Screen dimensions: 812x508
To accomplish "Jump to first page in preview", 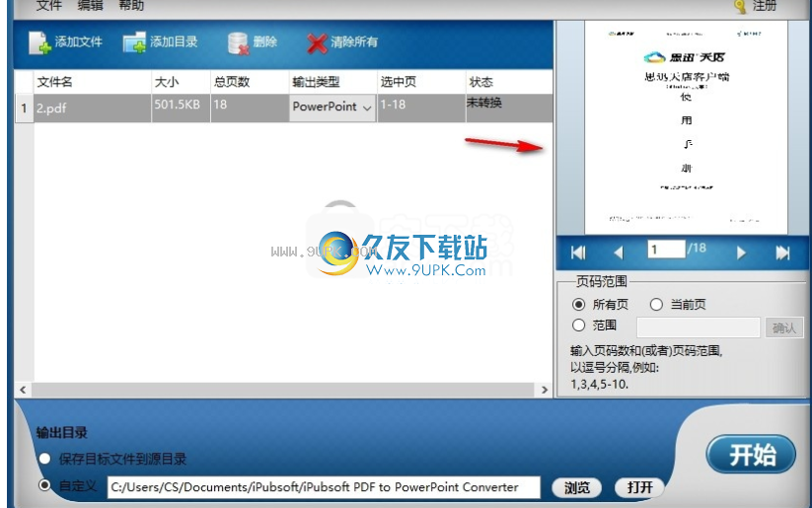I will pyautogui.click(x=578, y=253).
